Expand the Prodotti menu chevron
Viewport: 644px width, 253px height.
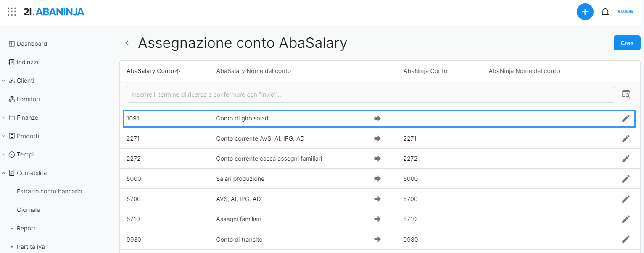[x=3, y=136]
